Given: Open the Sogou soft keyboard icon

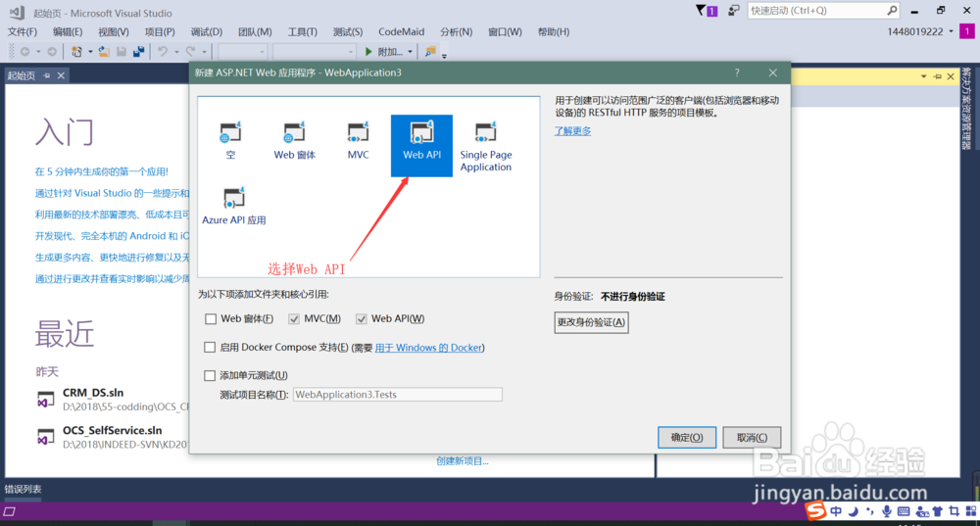Looking at the screenshot, I should coord(904,511).
